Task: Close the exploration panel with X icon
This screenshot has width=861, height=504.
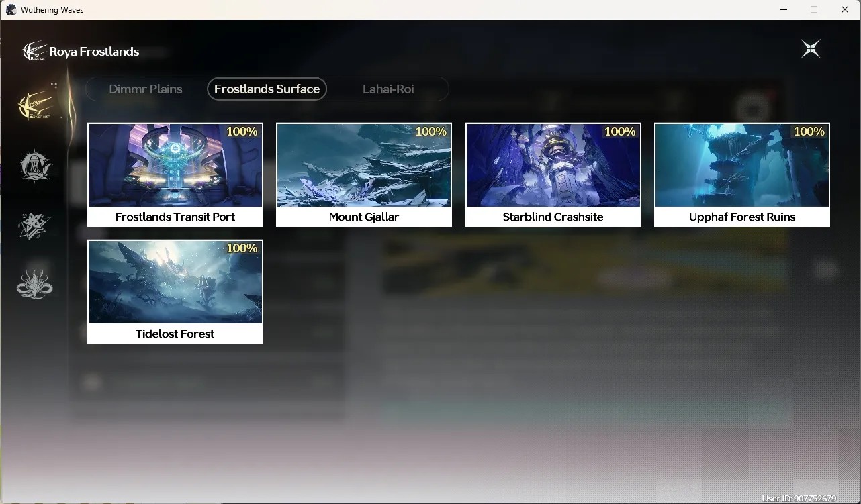Action: tap(811, 49)
